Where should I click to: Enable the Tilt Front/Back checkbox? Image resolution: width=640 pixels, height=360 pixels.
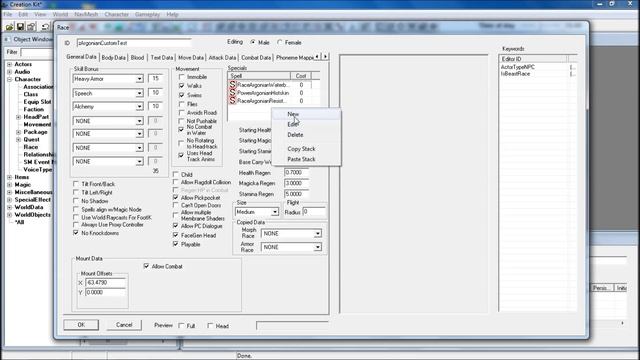76,184
